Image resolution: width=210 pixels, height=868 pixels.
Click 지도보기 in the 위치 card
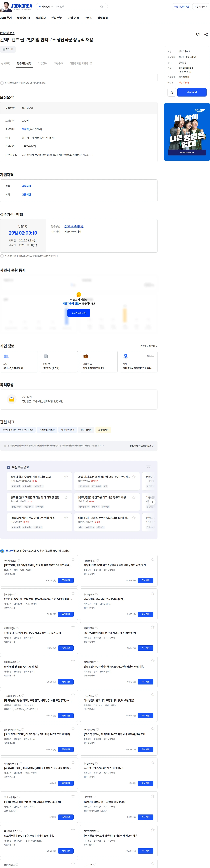(150, 356)
